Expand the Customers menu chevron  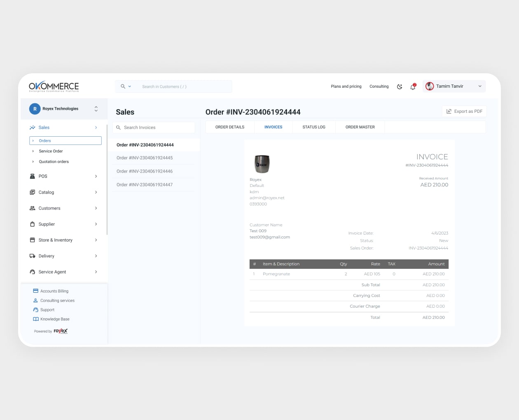pos(96,208)
